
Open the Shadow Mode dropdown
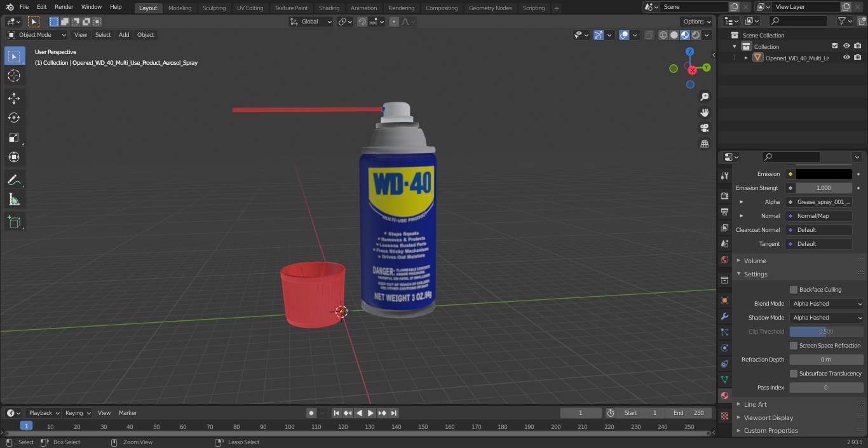coord(827,318)
